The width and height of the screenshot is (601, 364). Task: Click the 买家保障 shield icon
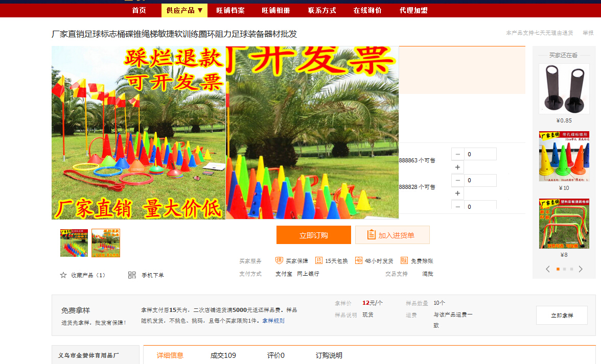coord(279,260)
